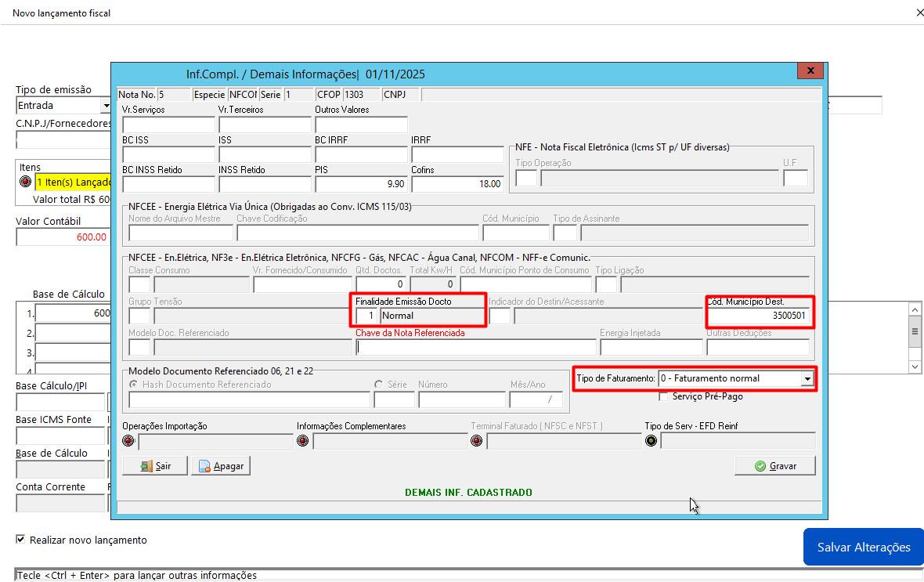924x582 pixels.
Task: Click the 'DEMAIS INF. CADASTRADO' status text
Action: [x=468, y=493]
